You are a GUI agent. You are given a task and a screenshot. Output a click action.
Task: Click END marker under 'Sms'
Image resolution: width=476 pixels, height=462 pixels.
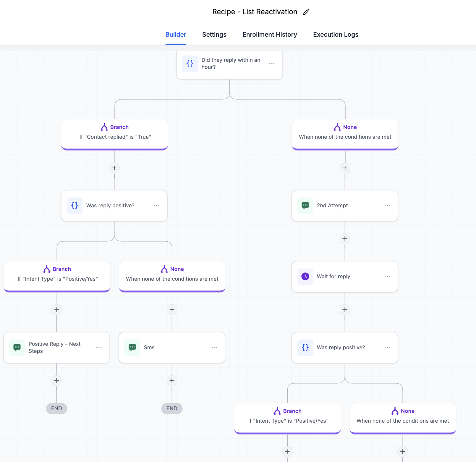pyautogui.click(x=172, y=408)
